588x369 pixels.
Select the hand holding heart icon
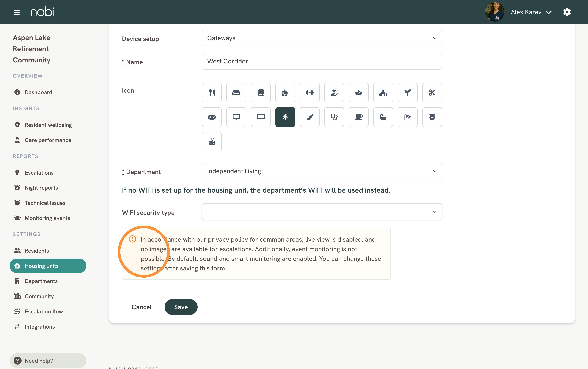334,93
